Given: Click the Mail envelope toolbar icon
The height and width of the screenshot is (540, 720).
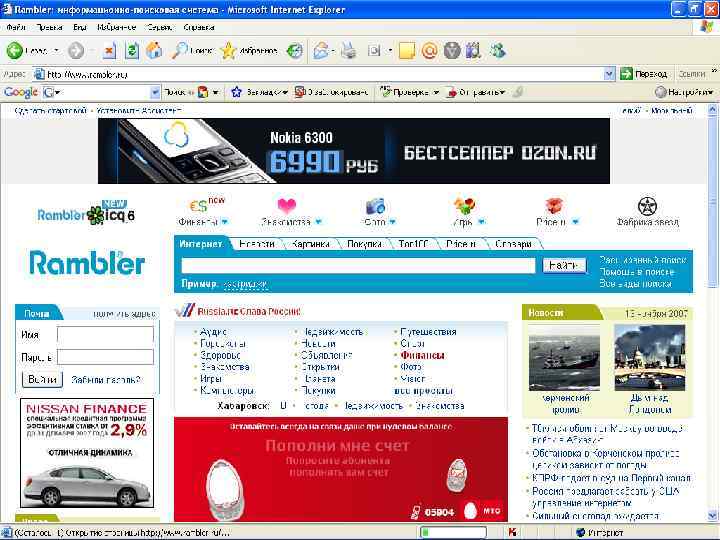Looking at the screenshot, I should tap(321, 51).
